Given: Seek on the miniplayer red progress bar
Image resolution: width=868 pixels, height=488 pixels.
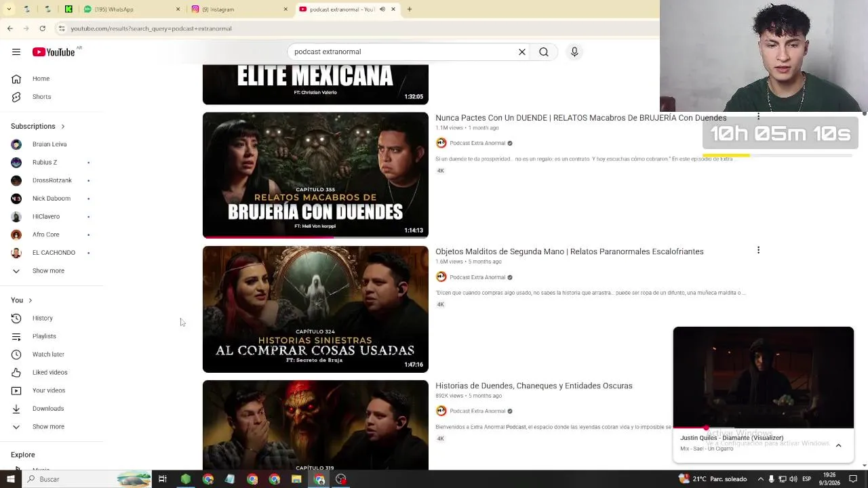Looking at the screenshot, I should (764, 428).
